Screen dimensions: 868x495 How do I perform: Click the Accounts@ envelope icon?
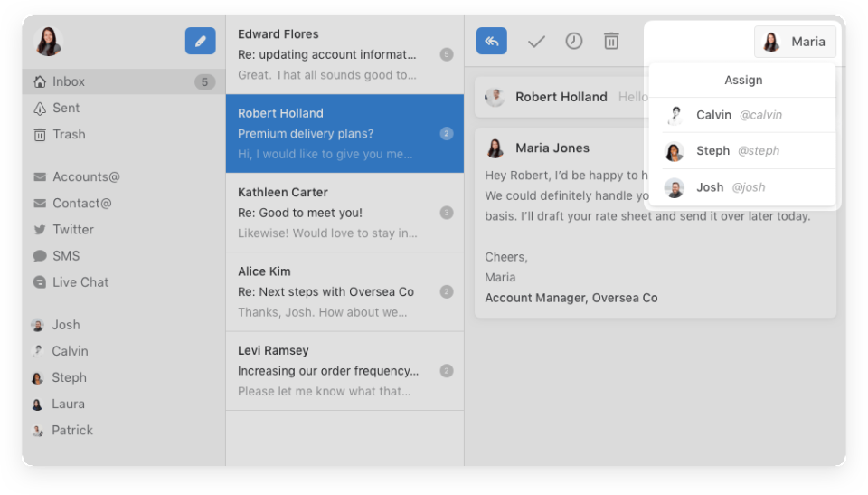tap(39, 176)
